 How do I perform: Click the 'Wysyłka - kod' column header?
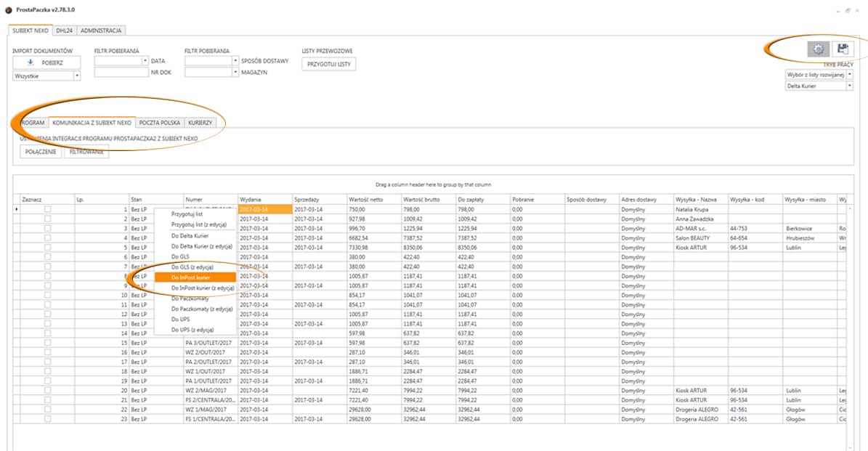[755, 199]
